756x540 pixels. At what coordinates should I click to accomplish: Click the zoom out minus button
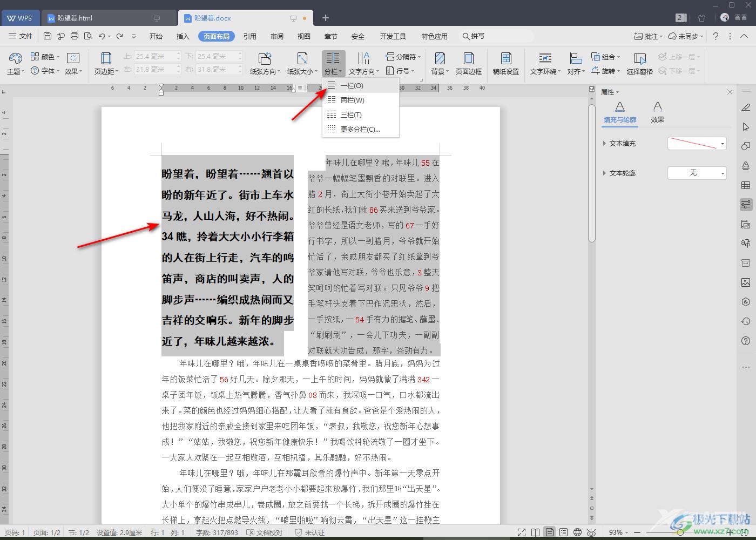(x=637, y=532)
